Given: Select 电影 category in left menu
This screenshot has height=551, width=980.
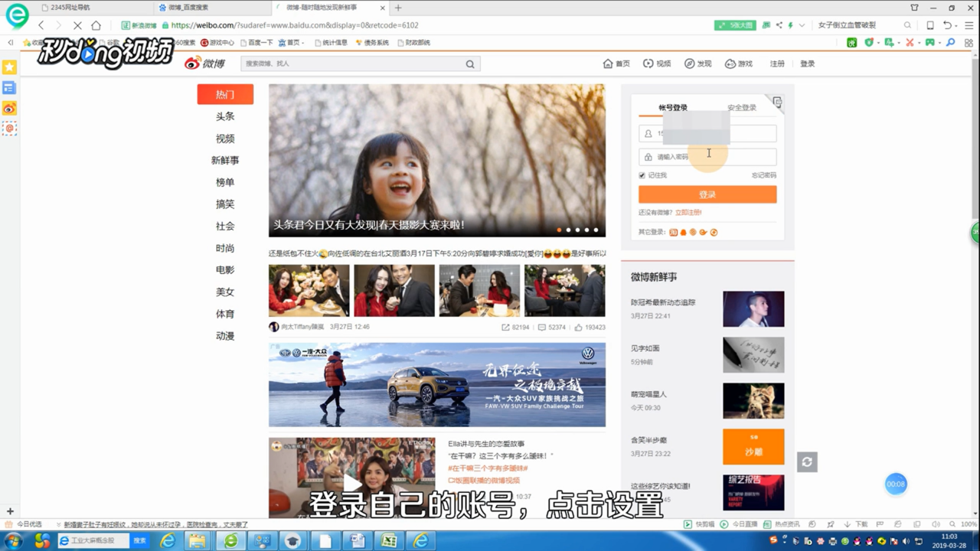Looking at the screenshot, I should [x=225, y=270].
